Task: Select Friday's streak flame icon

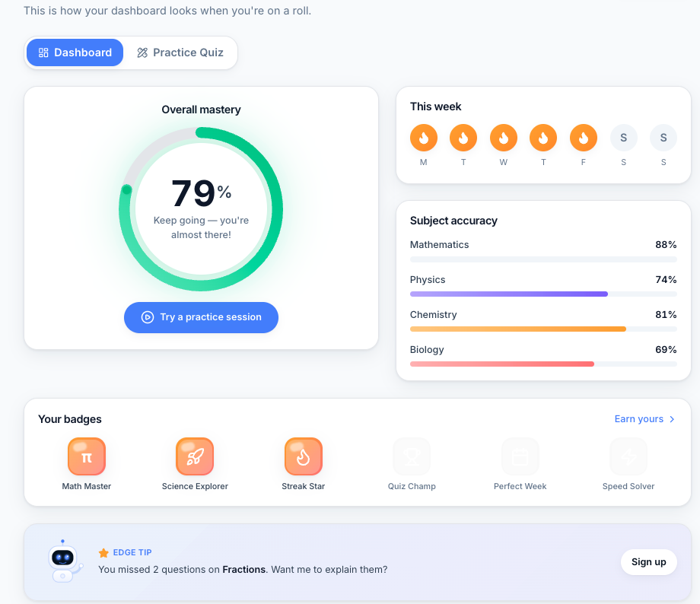Action: tap(584, 138)
